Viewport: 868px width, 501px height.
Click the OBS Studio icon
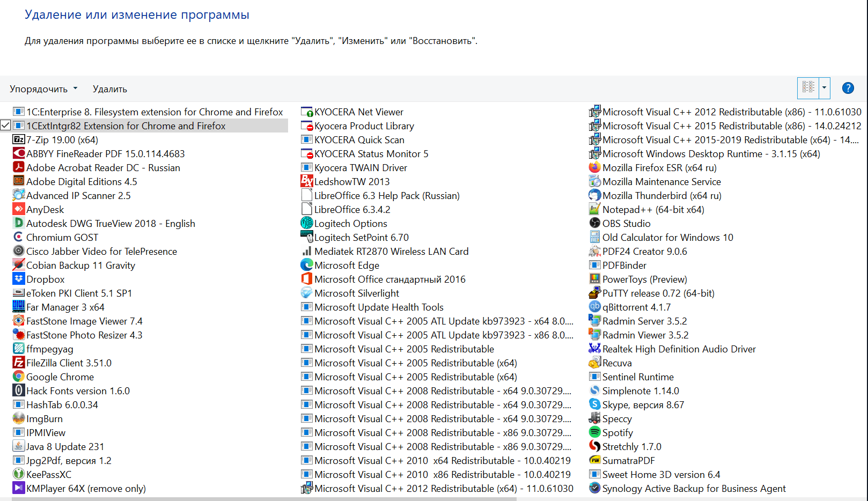click(x=595, y=223)
